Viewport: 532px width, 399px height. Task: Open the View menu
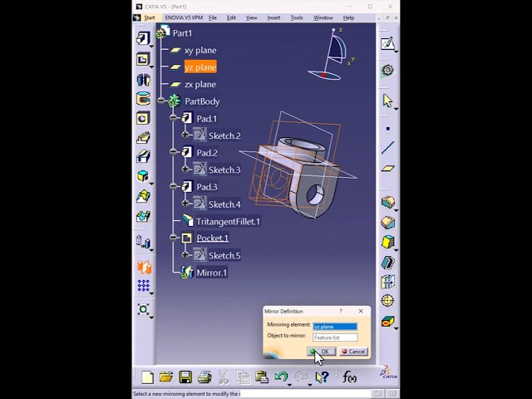tap(251, 17)
